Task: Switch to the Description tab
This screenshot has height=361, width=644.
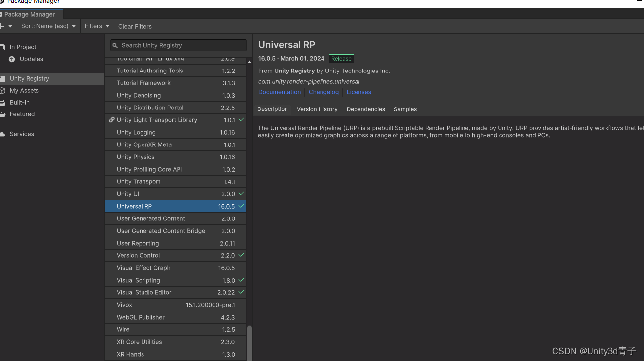Action: pos(272,109)
